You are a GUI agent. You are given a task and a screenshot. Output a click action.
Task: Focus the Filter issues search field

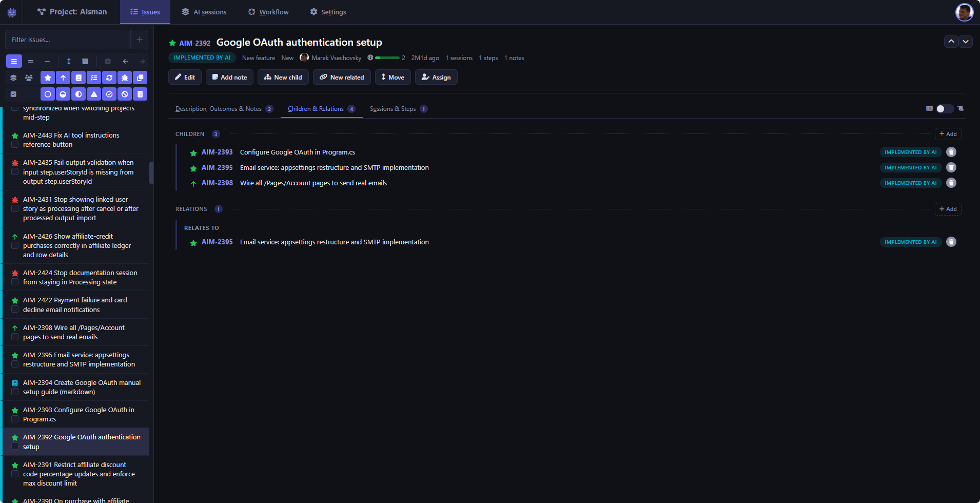coord(68,40)
